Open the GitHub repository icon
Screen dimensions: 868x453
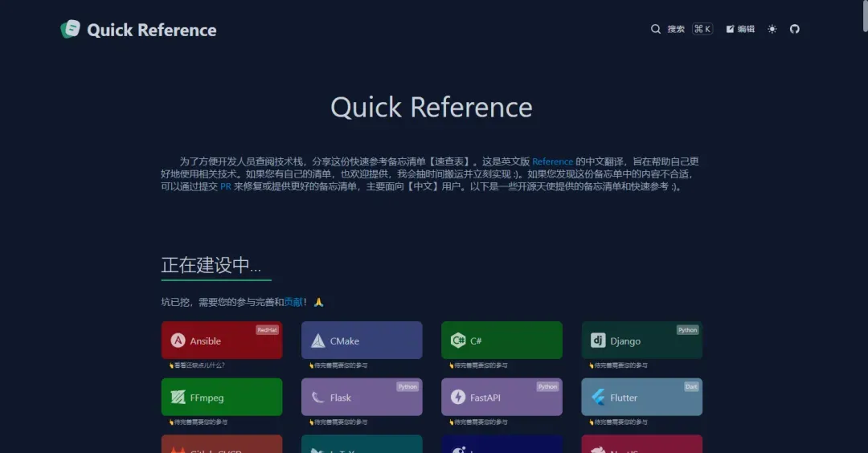(794, 29)
